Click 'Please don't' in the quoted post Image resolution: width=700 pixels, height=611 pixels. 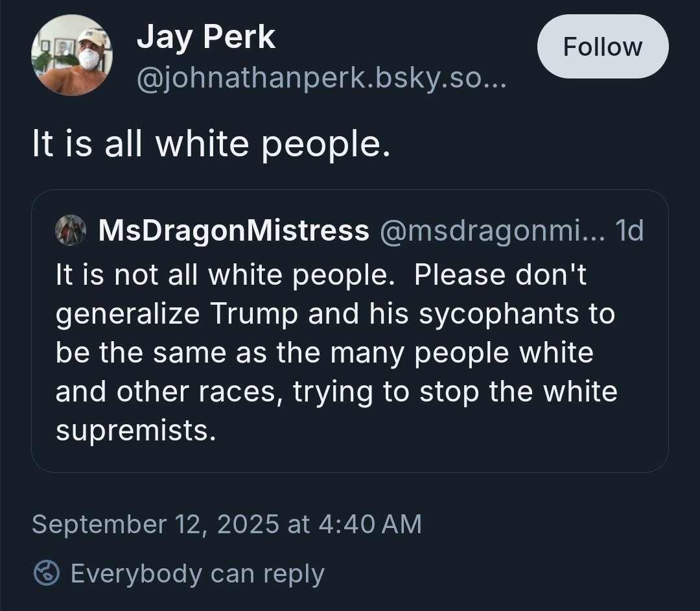coord(499,275)
